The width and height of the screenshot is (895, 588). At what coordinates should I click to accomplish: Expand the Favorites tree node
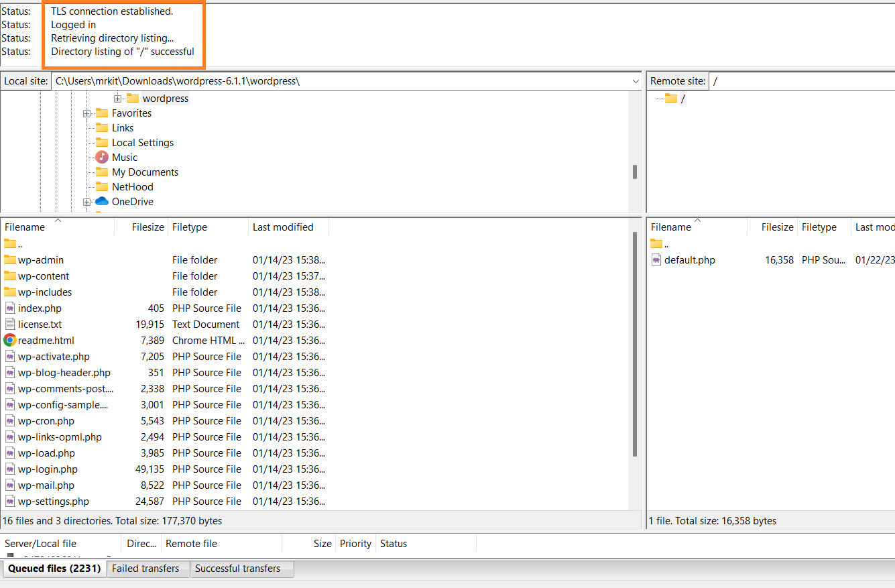click(x=86, y=113)
